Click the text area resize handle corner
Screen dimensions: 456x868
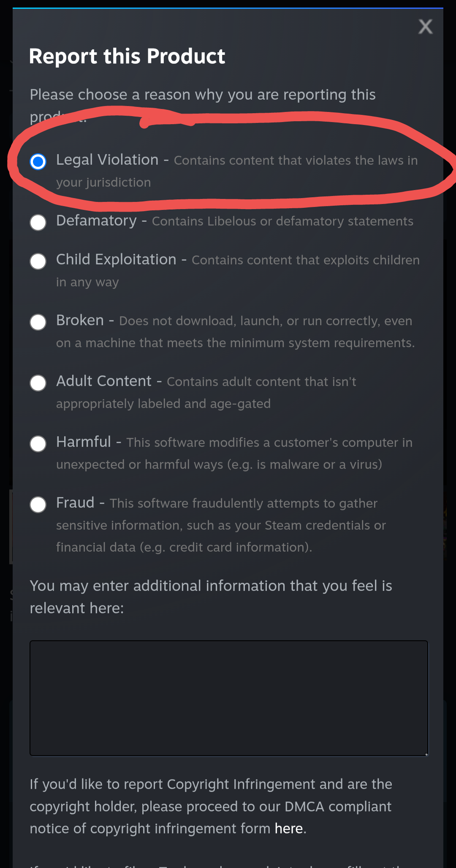(426, 754)
